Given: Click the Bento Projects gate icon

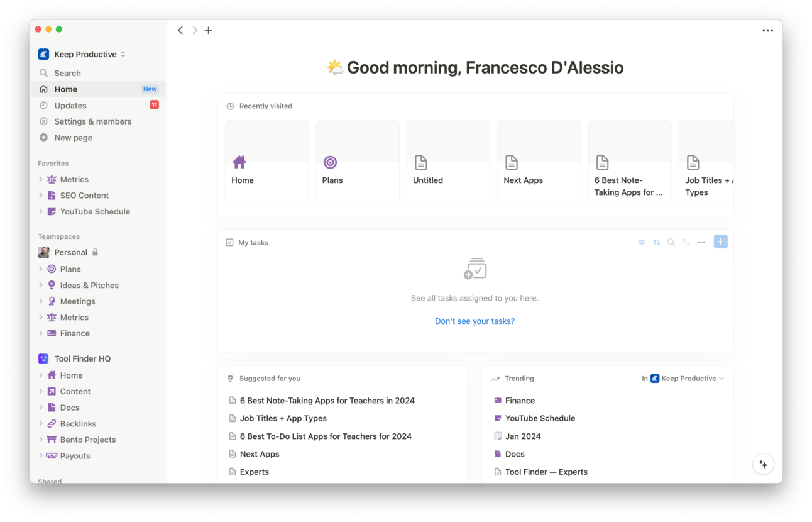Looking at the screenshot, I should click(52, 440).
